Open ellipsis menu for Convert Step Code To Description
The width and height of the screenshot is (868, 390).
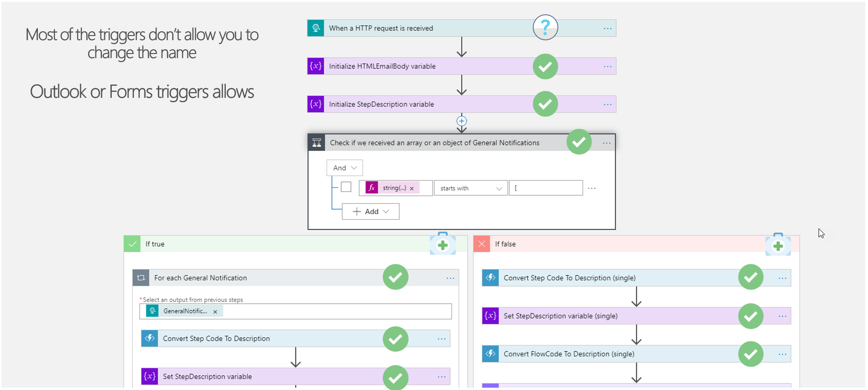coord(441,339)
